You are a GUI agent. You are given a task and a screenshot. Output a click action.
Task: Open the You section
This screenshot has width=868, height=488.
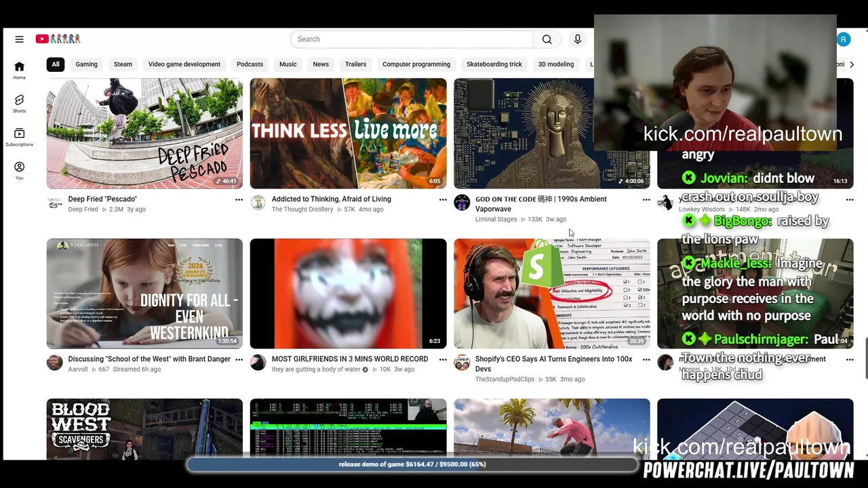point(19,171)
